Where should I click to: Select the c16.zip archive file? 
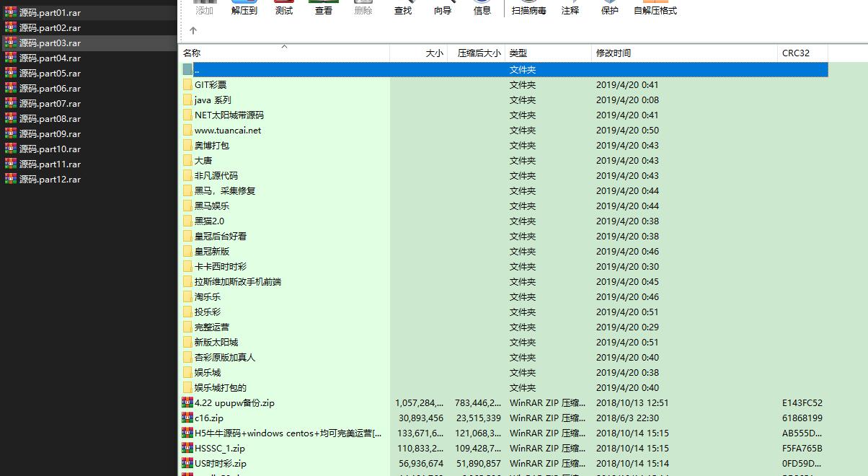pos(209,418)
